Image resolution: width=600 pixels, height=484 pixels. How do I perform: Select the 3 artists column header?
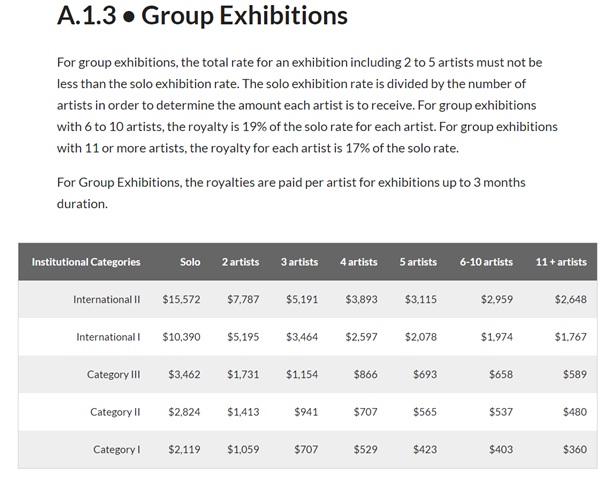299,262
